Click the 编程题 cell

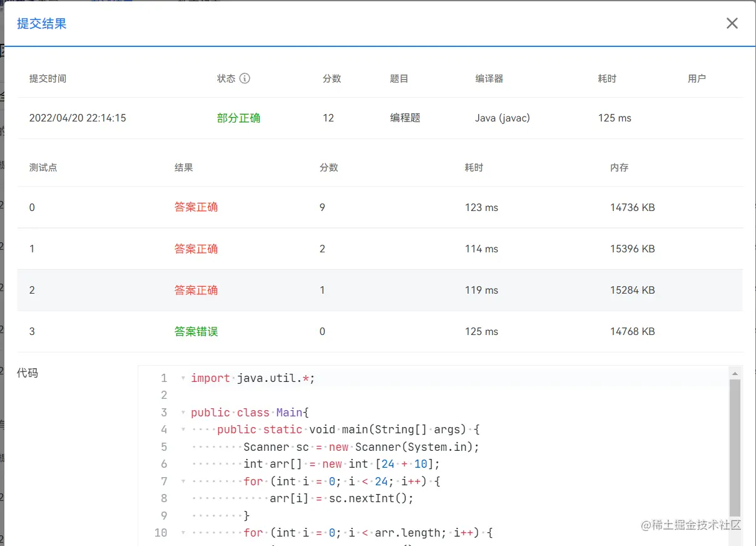(x=405, y=118)
